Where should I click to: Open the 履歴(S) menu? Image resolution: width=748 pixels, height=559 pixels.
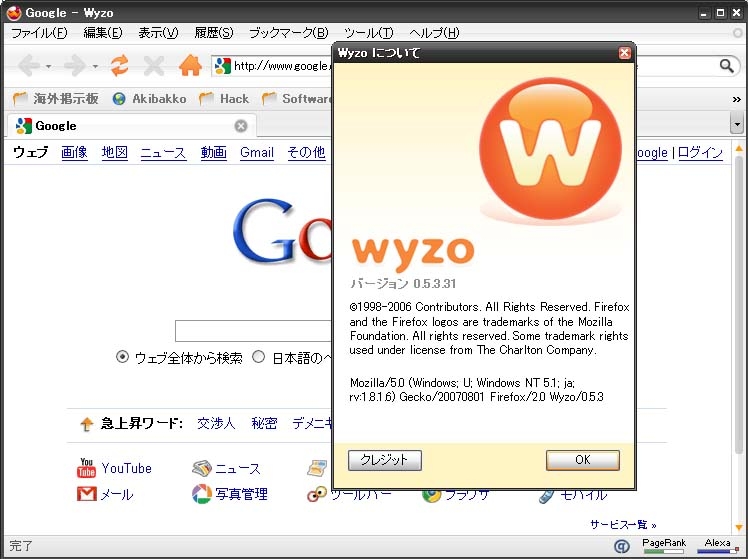click(214, 33)
